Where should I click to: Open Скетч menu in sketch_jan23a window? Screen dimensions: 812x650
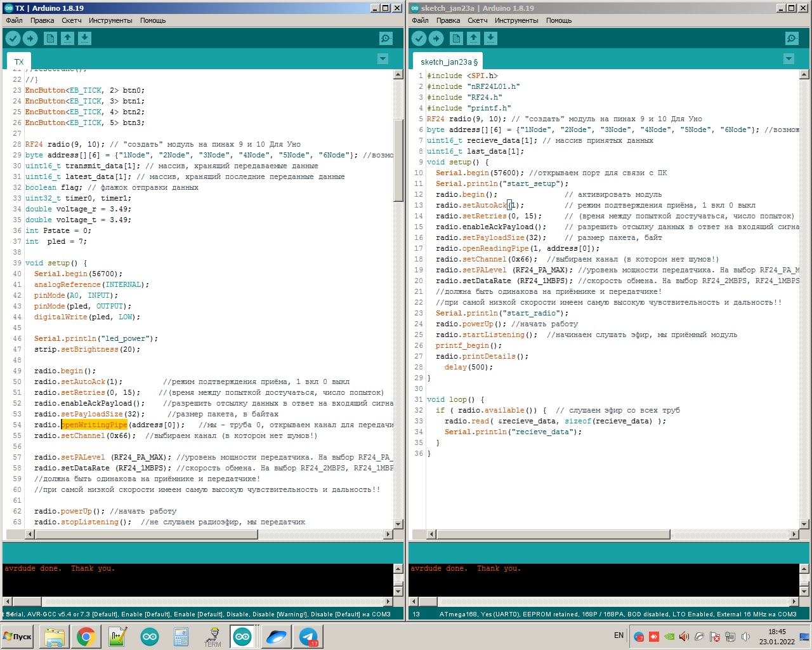(478, 20)
